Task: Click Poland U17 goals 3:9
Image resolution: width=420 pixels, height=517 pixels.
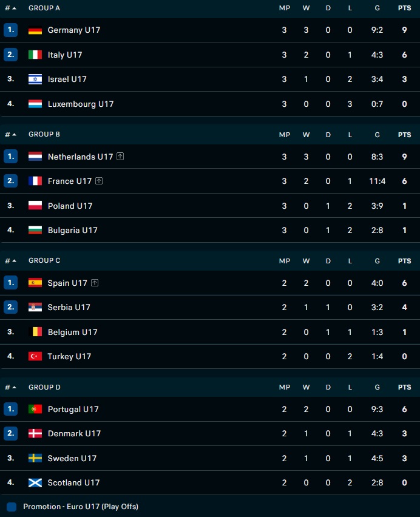Action: point(378,206)
